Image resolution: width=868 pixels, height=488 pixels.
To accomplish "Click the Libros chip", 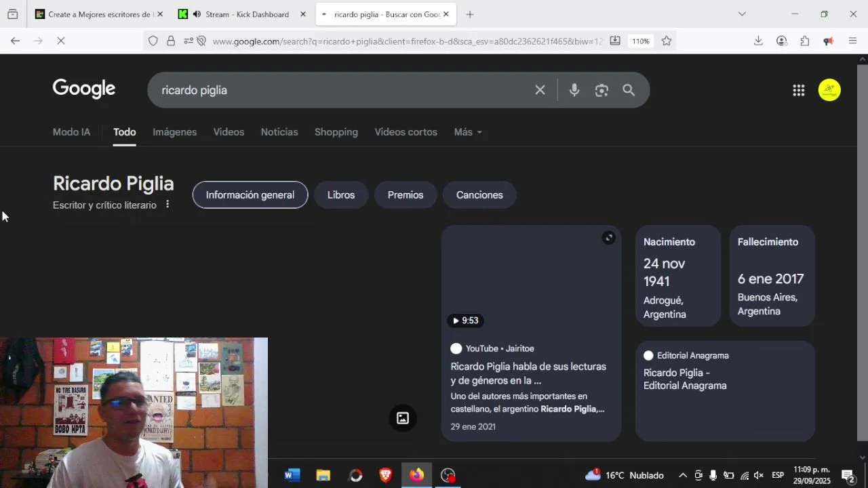I will [341, 195].
